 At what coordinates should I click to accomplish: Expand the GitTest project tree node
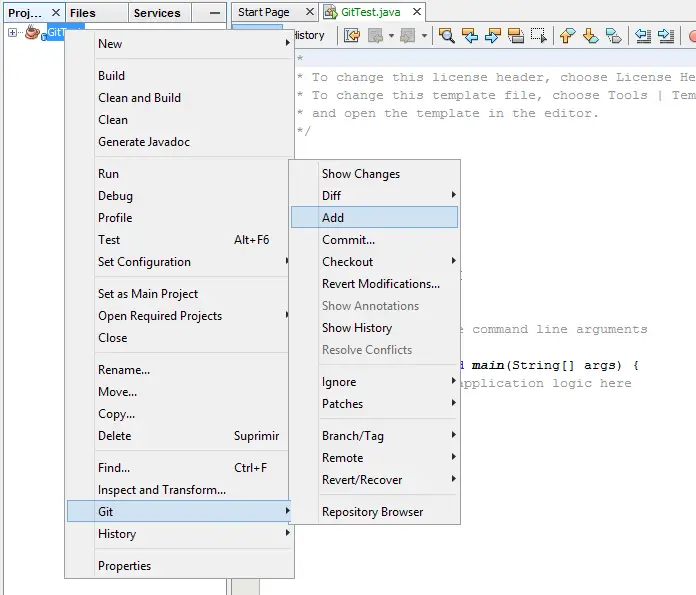[x=13, y=33]
